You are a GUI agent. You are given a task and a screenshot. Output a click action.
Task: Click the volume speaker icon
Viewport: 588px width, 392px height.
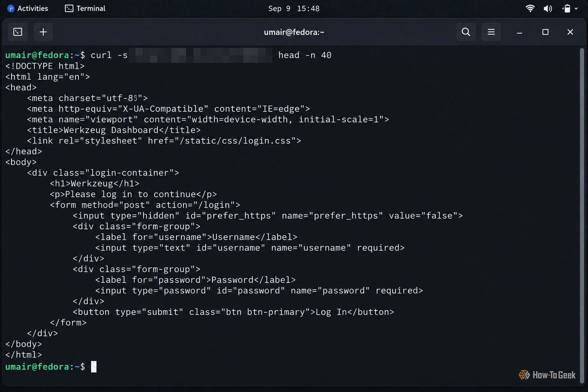(548, 8)
